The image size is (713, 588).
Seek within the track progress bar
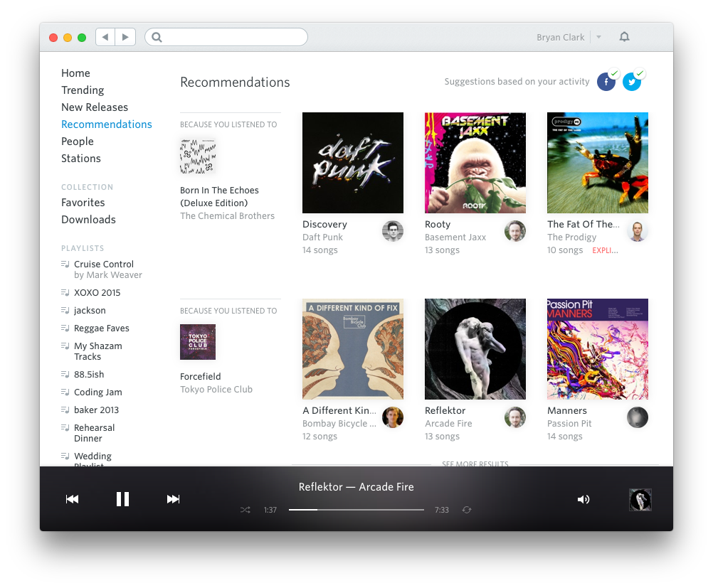(356, 510)
